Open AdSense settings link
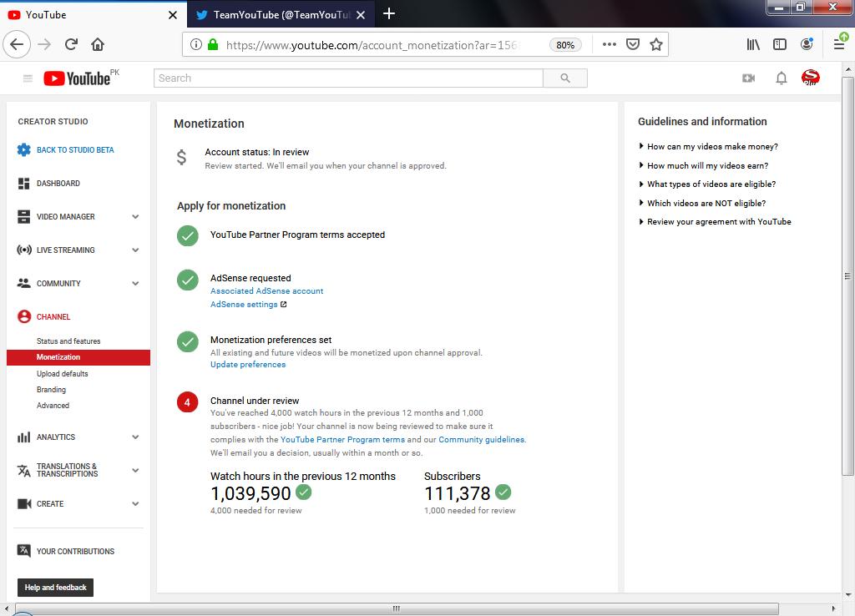Screen dimensions: 855x616 click(x=244, y=304)
